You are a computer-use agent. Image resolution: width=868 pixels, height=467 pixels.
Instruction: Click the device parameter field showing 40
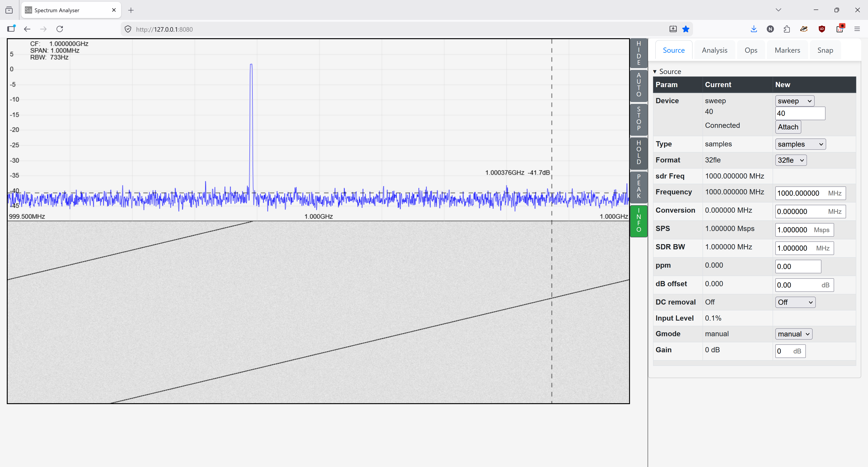click(x=800, y=113)
